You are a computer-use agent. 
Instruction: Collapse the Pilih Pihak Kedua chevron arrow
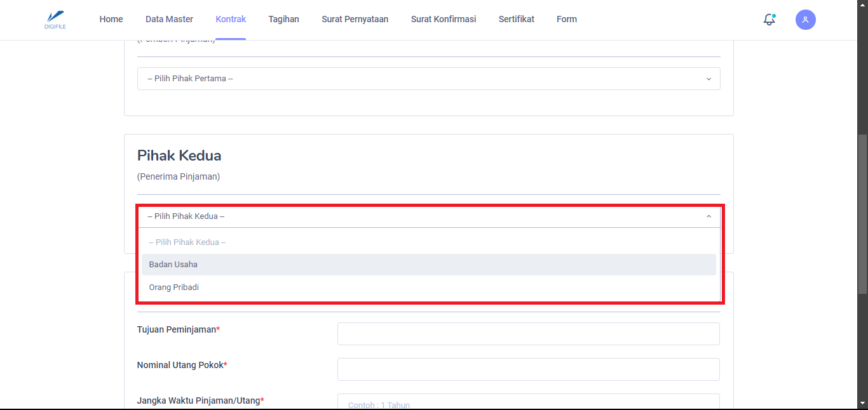click(709, 216)
